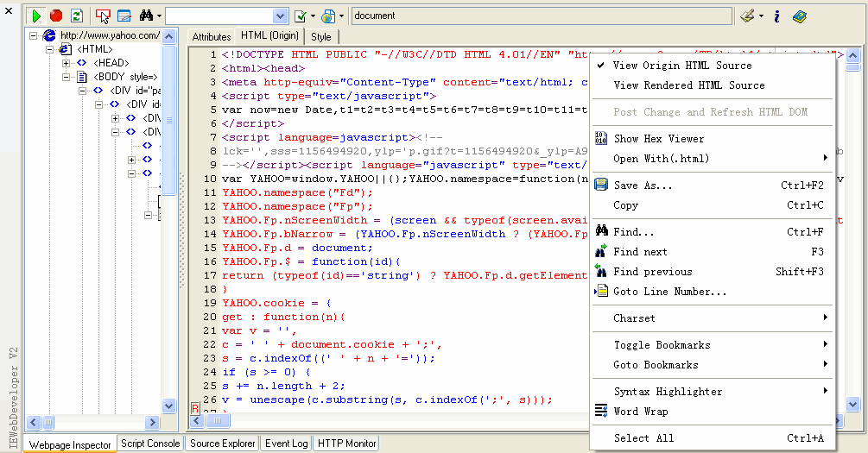Collapse the BODY node in DOM tree
This screenshot has height=453, width=868.
click(66, 77)
